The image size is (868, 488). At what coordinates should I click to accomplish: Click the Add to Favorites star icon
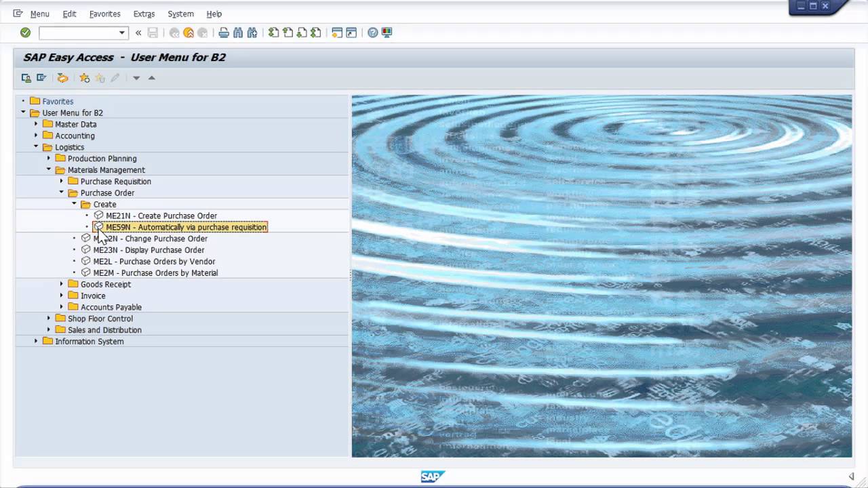coord(85,78)
